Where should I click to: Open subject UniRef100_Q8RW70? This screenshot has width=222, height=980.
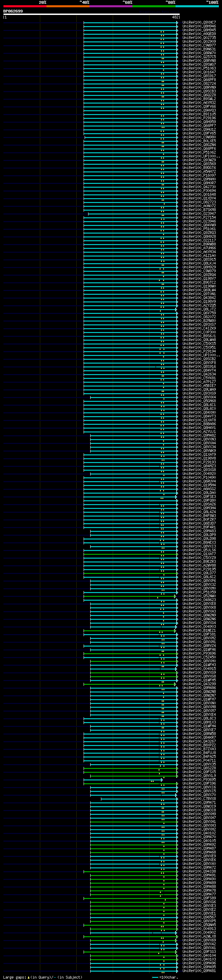(x=199, y=53)
